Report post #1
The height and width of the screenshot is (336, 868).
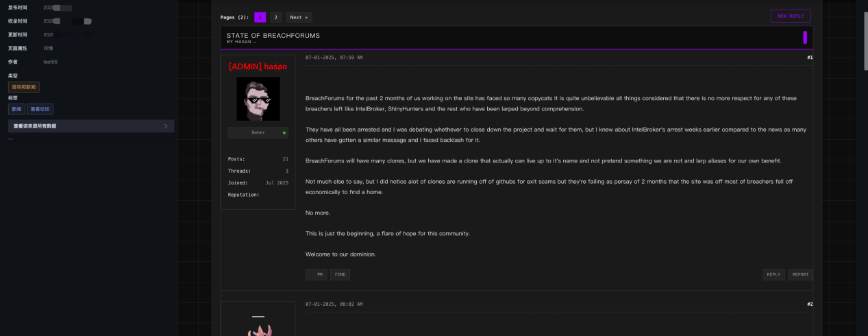(800, 274)
